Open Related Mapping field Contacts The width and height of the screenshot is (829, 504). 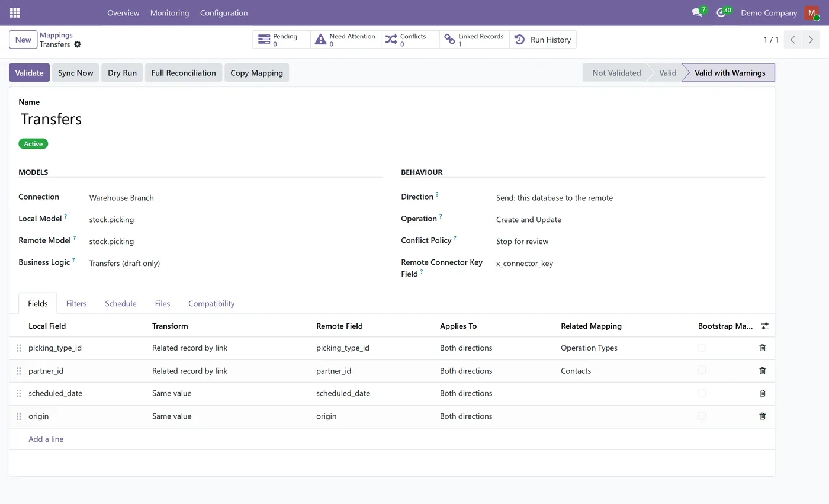625,371
